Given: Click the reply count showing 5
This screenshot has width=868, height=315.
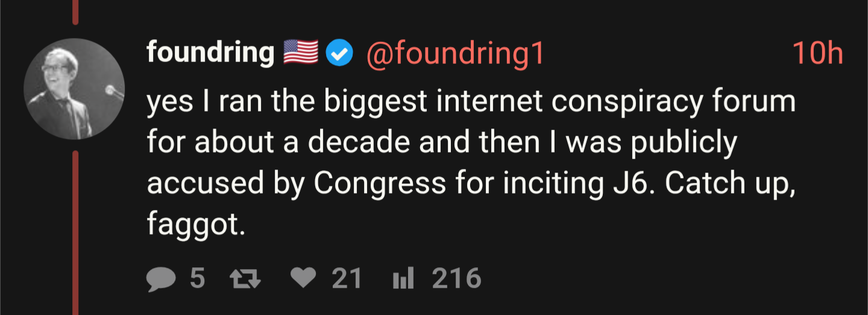Looking at the screenshot, I should [x=198, y=279].
